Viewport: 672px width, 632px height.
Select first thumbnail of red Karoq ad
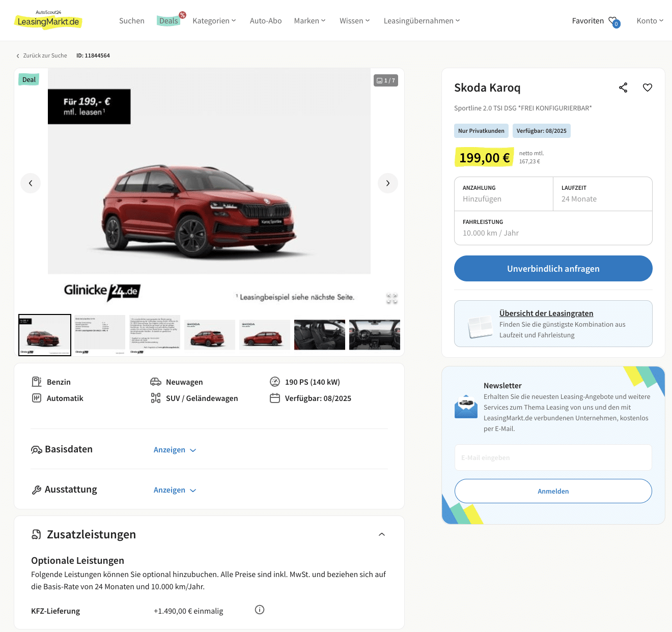coord(45,335)
